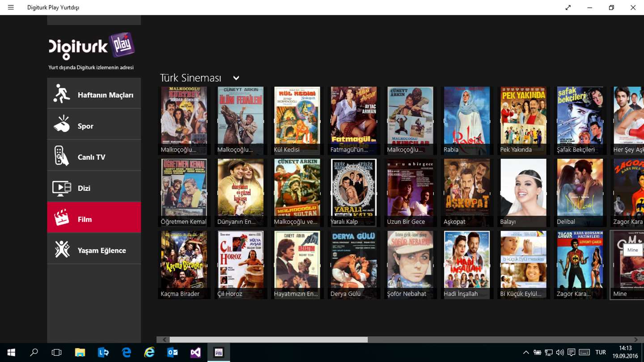Click the Türk Sineması heading

[x=191, y=78]
